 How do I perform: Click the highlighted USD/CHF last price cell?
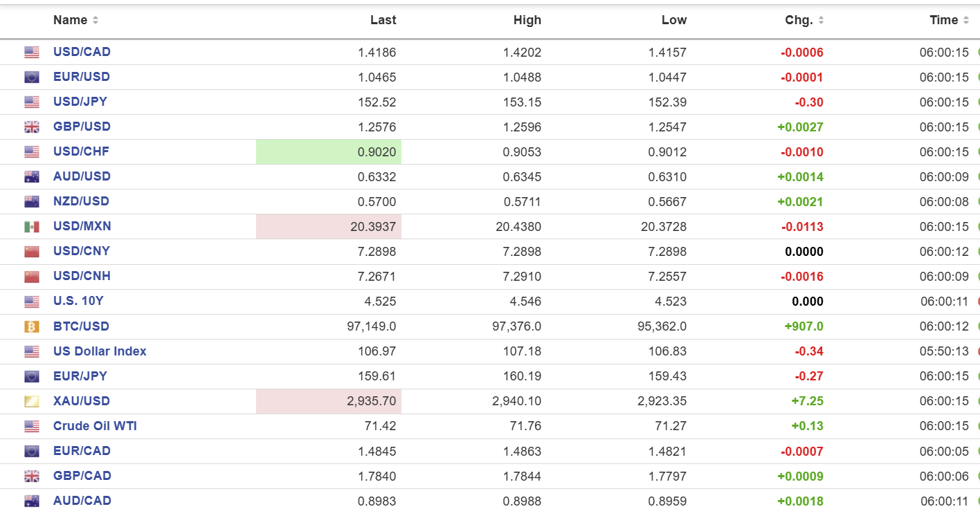(x=329, y=152)
